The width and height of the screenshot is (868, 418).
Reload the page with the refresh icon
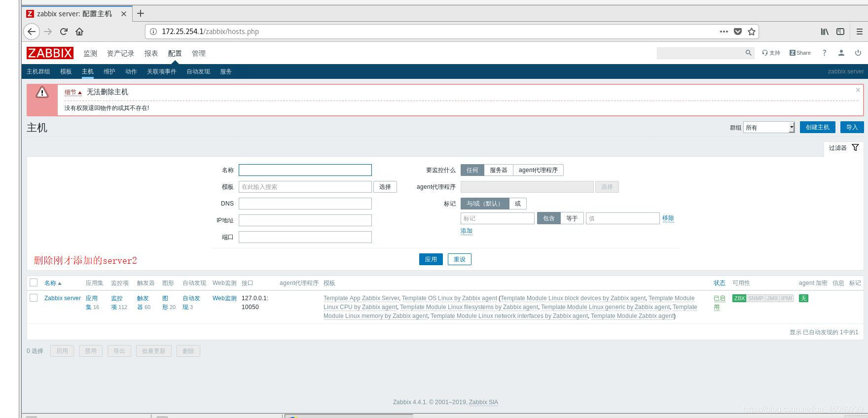[x=64, y=32]
